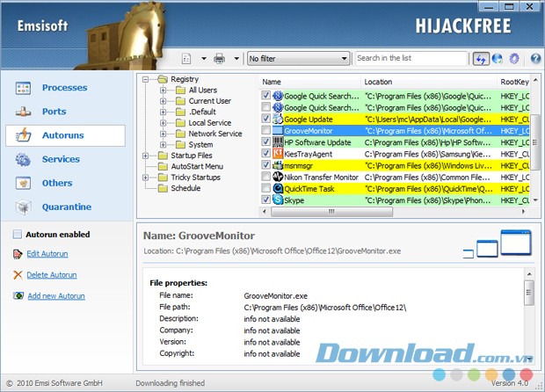Sort list by the Name column header

310,82
